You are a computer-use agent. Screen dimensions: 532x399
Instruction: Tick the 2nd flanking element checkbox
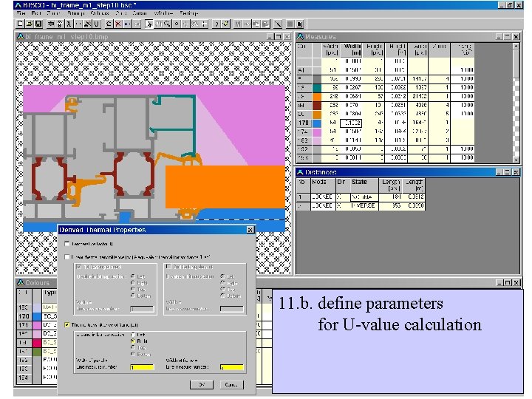(x=168, y=267)
